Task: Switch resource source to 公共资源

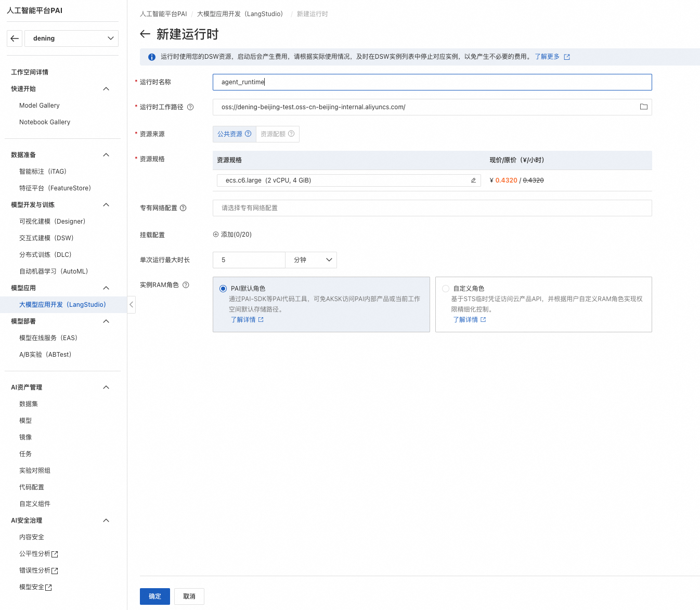Action: coord(235,134)
